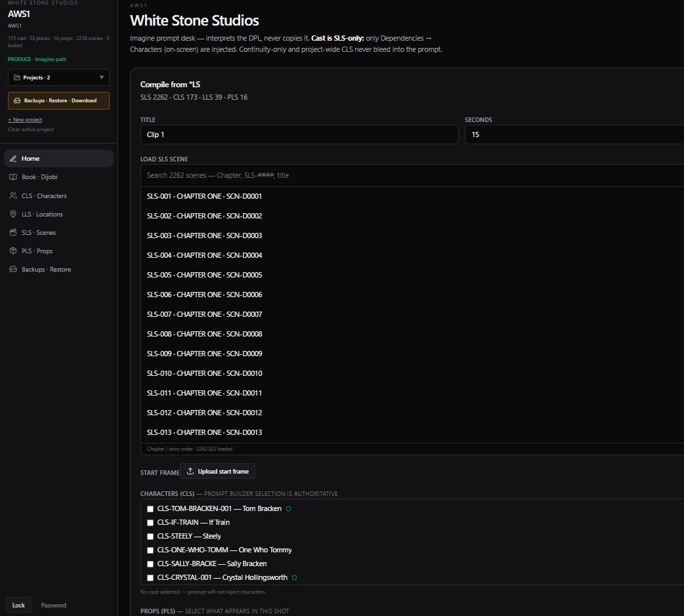Click the clapperboard icon beside SLS · Scenes
This screenshot has height=616, width=684.
(13, 232)
